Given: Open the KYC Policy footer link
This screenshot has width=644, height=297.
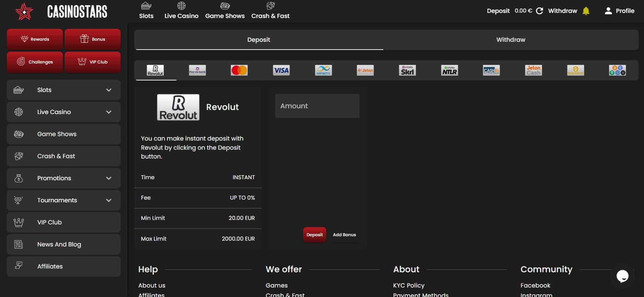Looking at the screenshot, I should [408, 285].
